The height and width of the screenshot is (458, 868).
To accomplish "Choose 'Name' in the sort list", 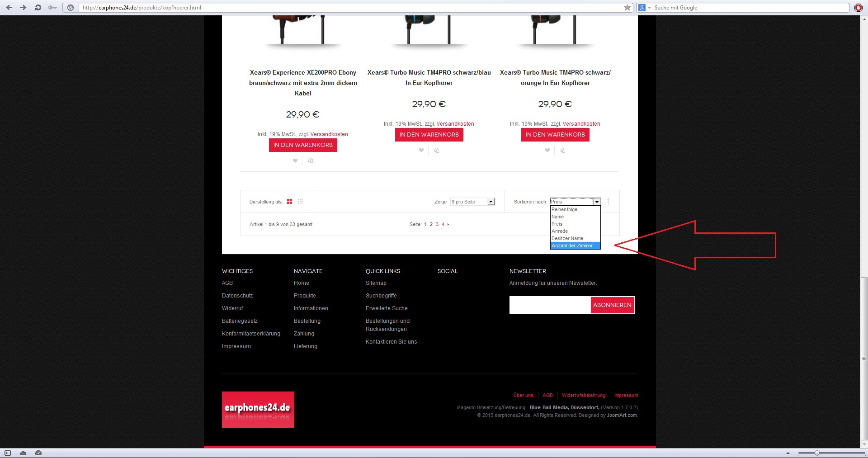I will click(x=558, y=217).
